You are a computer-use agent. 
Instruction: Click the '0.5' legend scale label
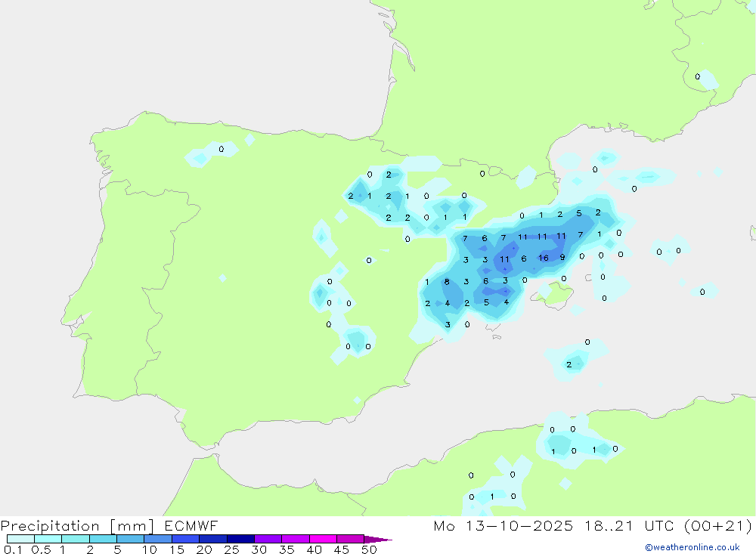41,549
